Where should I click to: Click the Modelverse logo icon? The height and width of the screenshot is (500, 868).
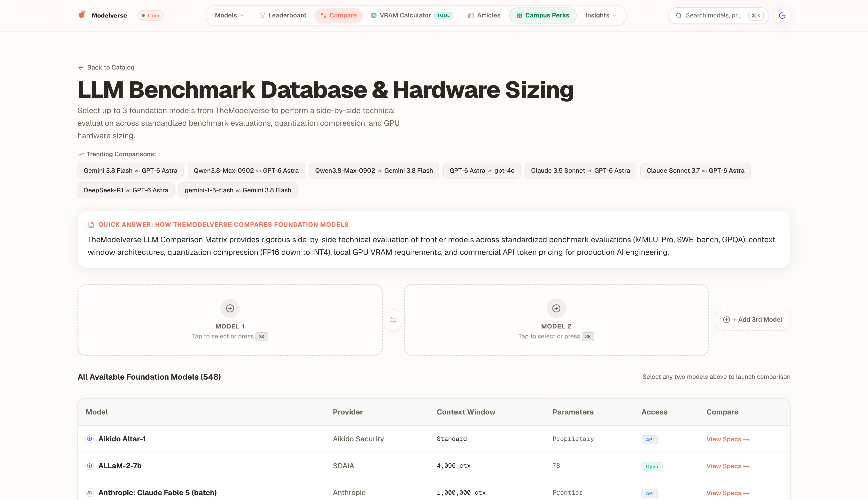click(82, 15)
